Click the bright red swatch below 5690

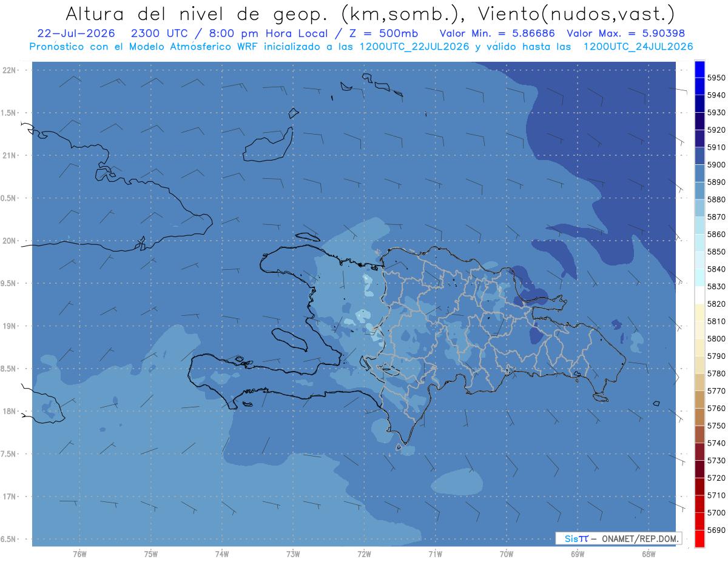699,538
